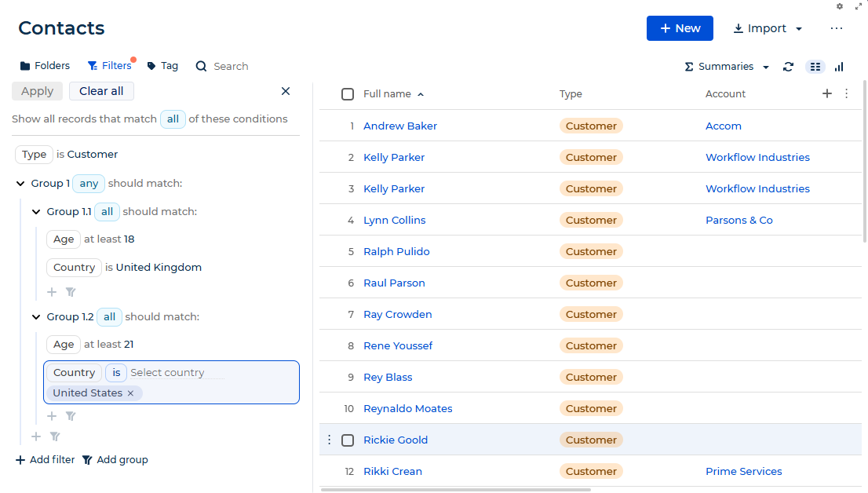
Task: Open Parsons & Co account
Action: coord(739,221)
